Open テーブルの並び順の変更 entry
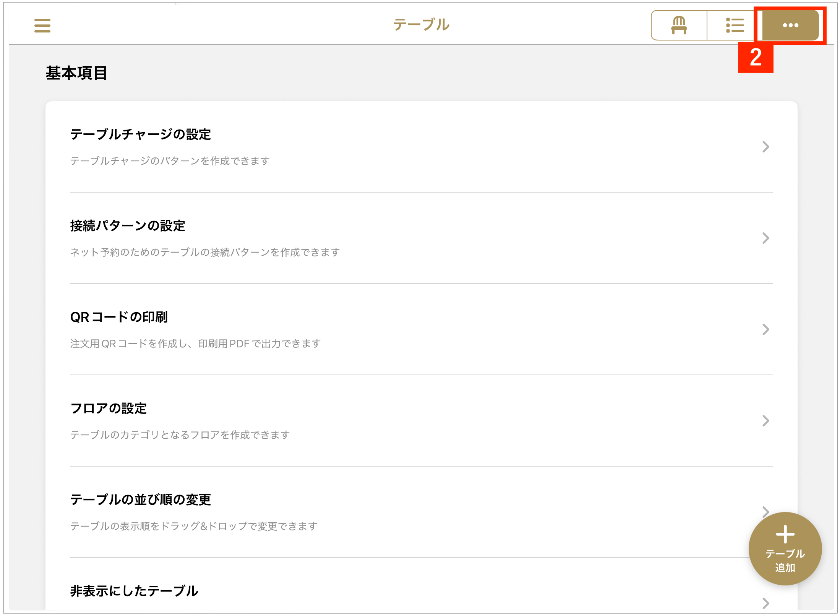 pyautogui.click(x=140, y=500)
